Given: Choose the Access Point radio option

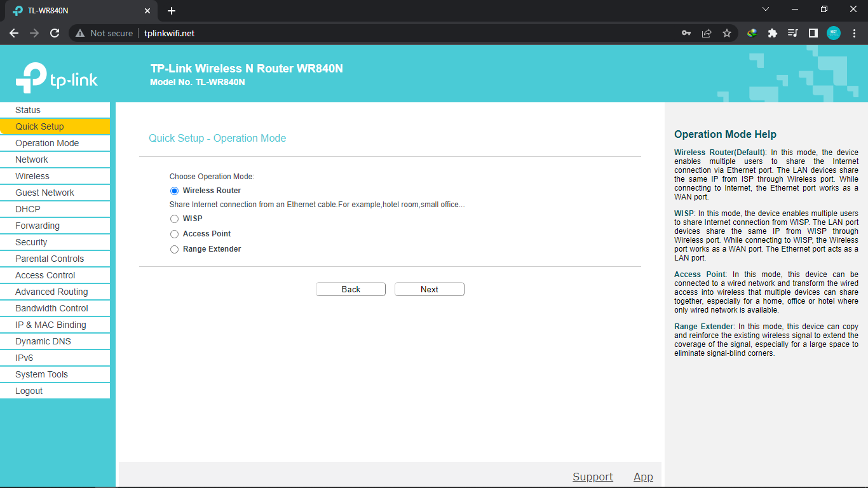Looking at the screenshot, I should tap(174, 234).
